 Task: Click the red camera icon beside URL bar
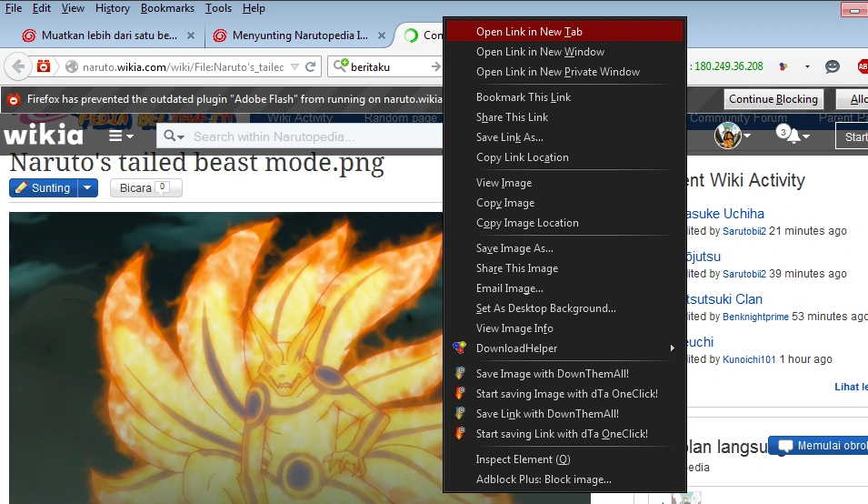click(x=44, y=66)
